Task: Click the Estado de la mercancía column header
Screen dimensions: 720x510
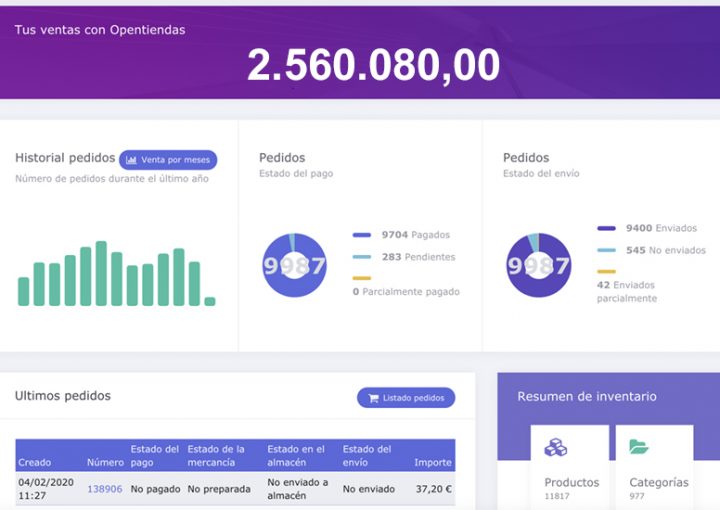Action: 216,455
